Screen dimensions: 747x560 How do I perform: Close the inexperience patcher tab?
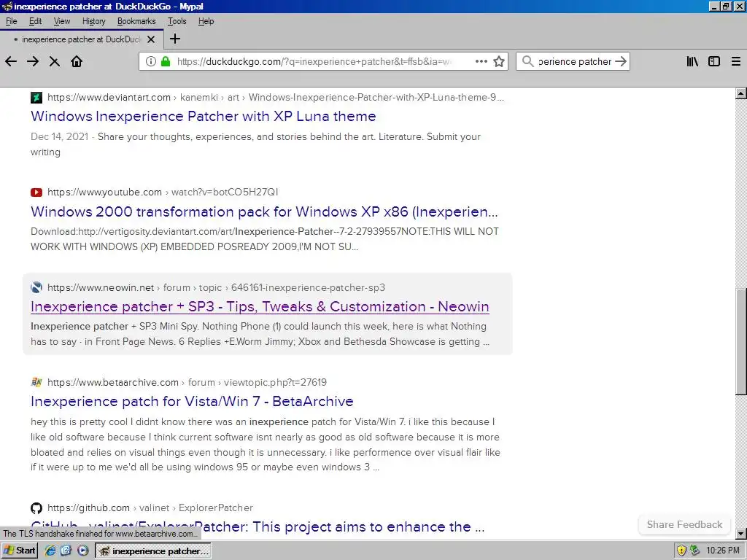(x=151, y=39)
